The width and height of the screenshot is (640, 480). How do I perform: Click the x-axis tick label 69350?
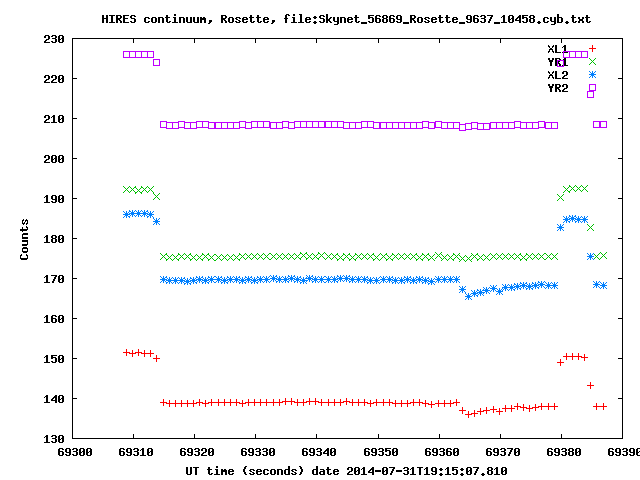coord(380,452)
